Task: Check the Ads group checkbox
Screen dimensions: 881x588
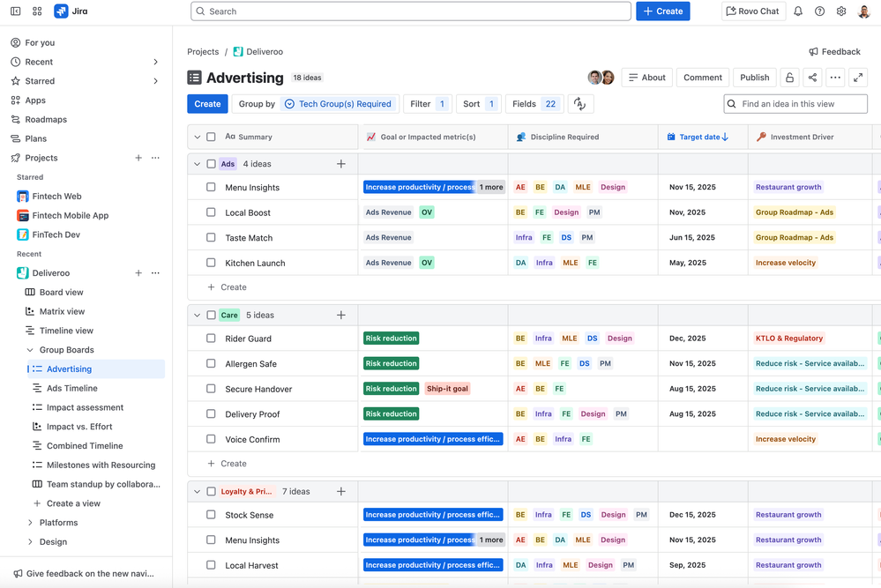Action: click(x=211, y=164)
